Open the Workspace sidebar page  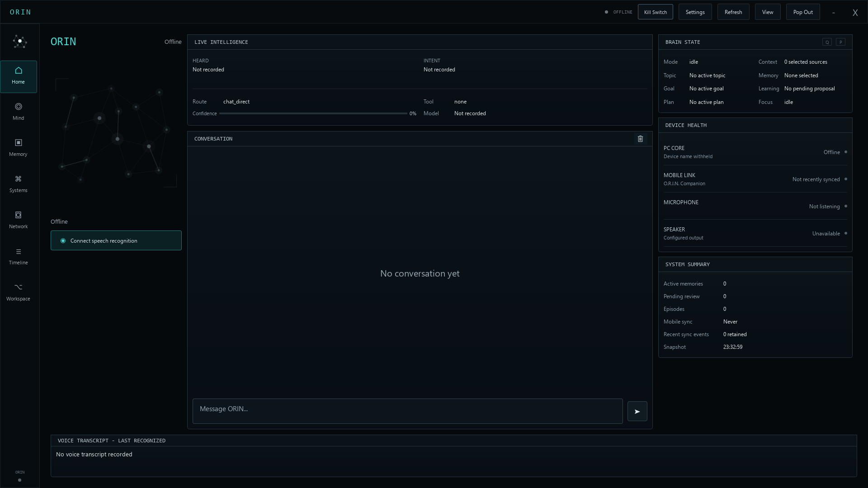click(x=19, y=293)
